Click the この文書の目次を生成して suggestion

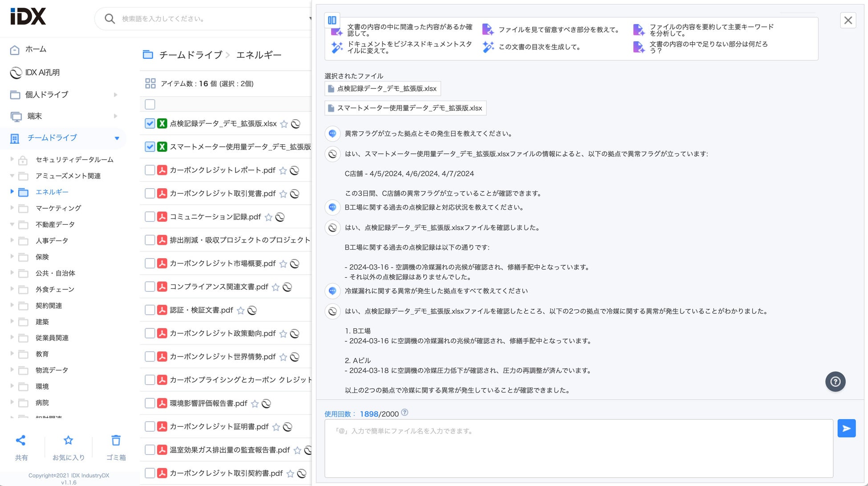pyautogui.click(x=539, y=47)
